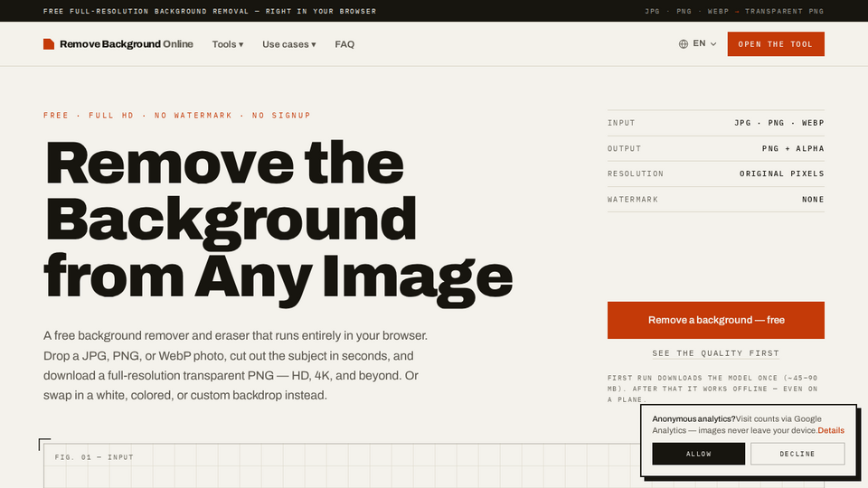Follow the SEE THE QUALITY FIRST link
Screen dimensions: 868x488
tap(716, 353)
